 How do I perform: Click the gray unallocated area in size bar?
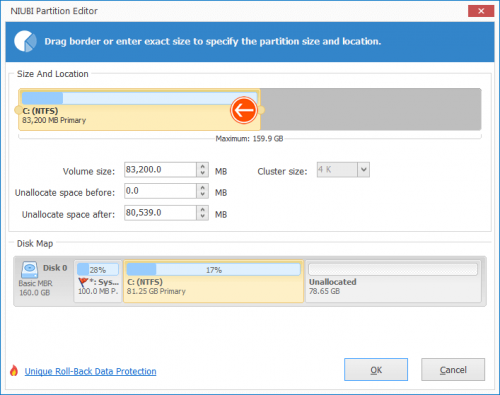[x=371, y=109]
